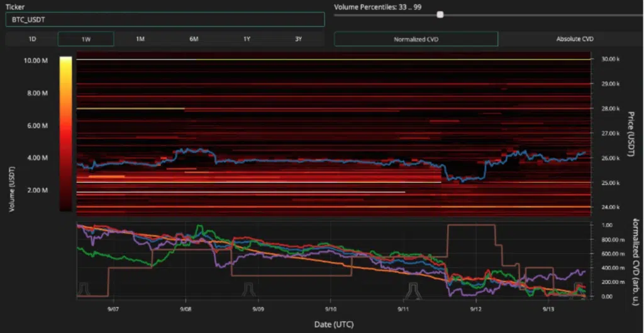Click the 6.00 M volume scale label
Screen dimensions: 644x333
coord(37,126)
